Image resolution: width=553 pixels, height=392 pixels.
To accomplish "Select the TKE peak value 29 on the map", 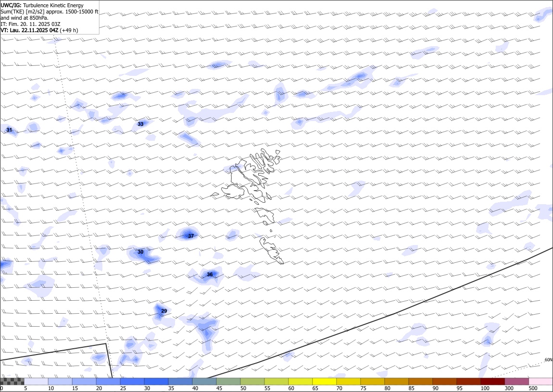I will tap(164, 311).
